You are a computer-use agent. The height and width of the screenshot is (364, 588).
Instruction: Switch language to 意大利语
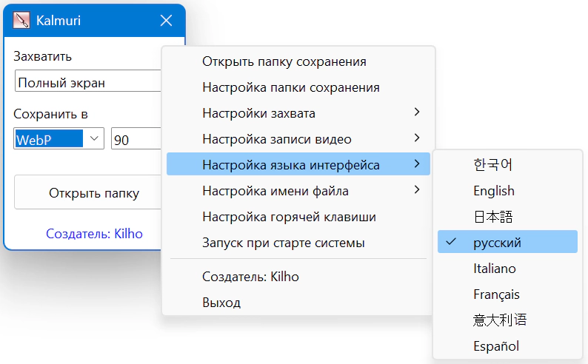click(507, 320)
